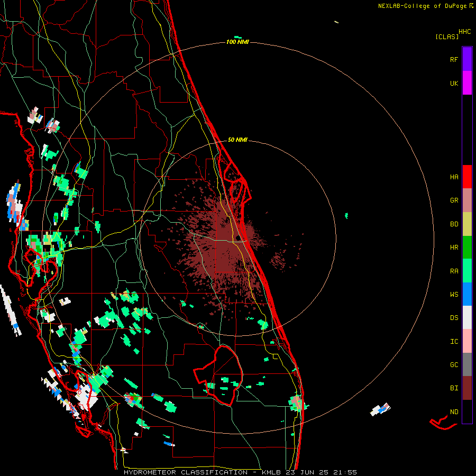
Task: Click the WS blue legend swatch
Action: click(x=467, y=294)
